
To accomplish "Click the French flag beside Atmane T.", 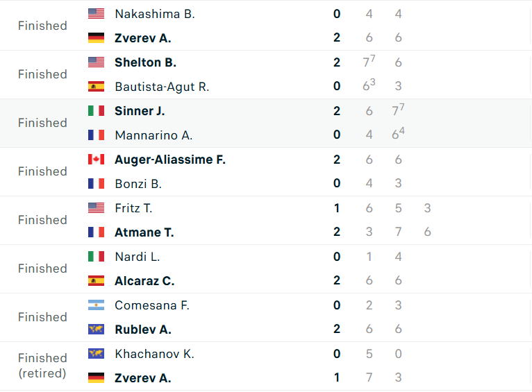I will click(x=96, y=232).
